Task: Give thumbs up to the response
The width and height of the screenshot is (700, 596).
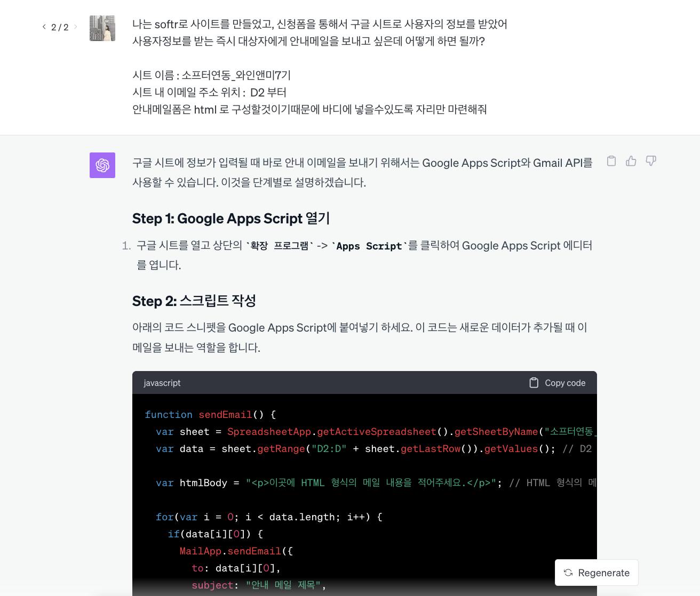Action: pyautogui.click(x=631, y=161)
